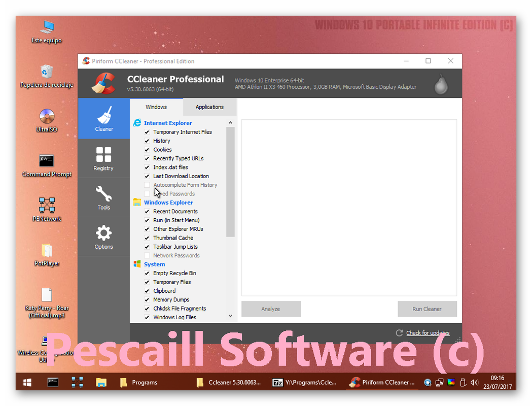Toggle Last Download Location checkbox

[x=147, y=176]
